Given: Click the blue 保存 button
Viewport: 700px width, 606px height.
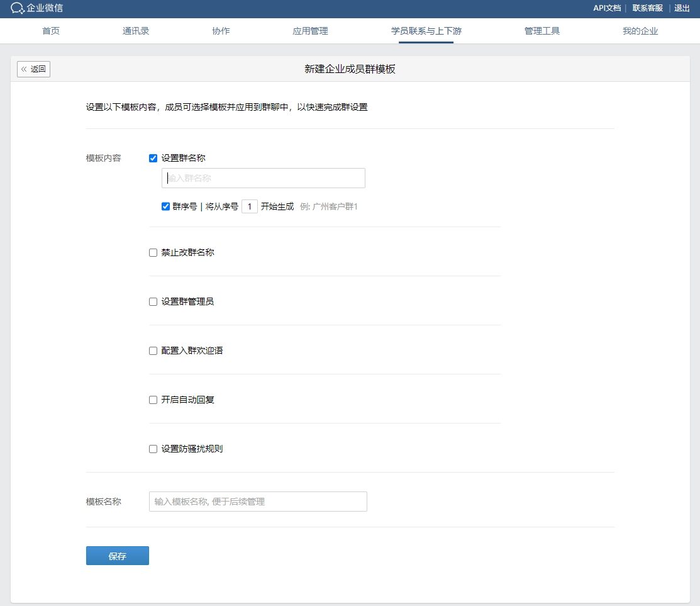Looking at the screenshot, I should (118, 556).
